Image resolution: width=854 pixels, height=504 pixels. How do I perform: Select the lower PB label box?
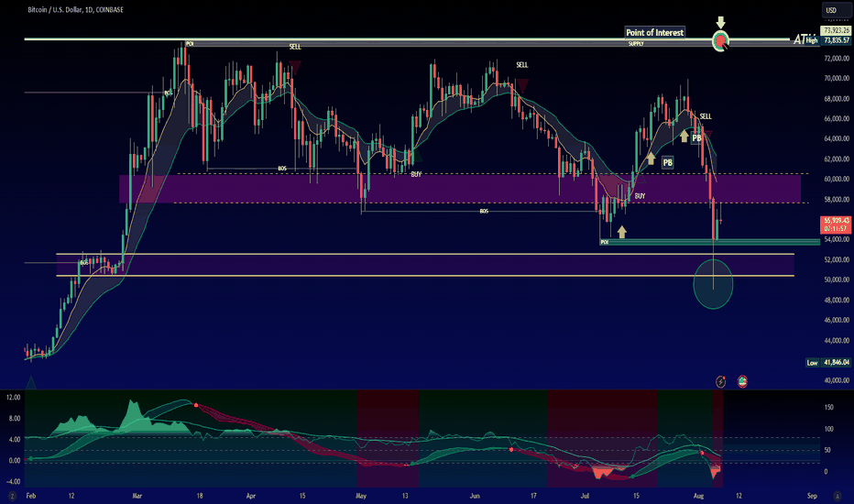668,162
